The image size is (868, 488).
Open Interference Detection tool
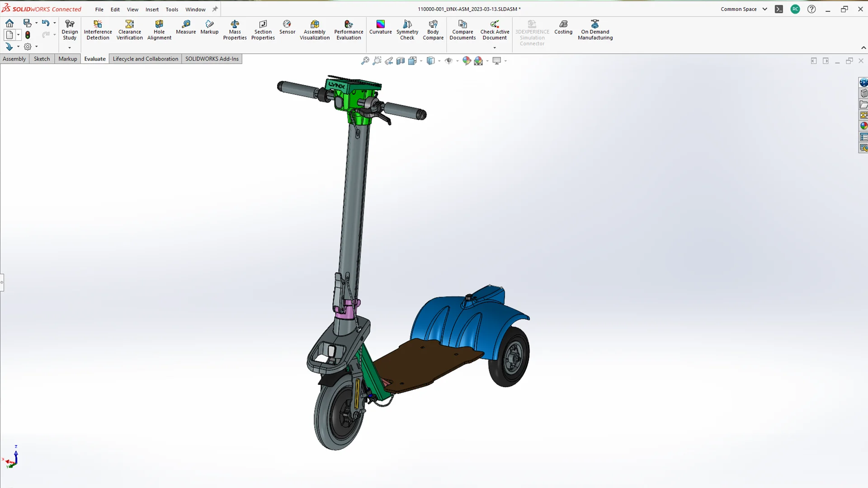pyautogui.click(x=98, y=30)
